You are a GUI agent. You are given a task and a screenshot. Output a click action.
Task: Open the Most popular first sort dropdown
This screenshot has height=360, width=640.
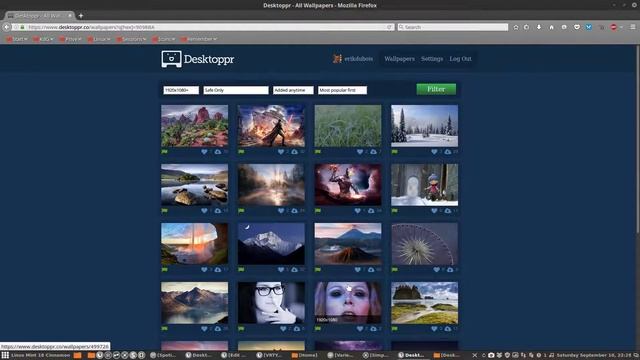[342, 90]
